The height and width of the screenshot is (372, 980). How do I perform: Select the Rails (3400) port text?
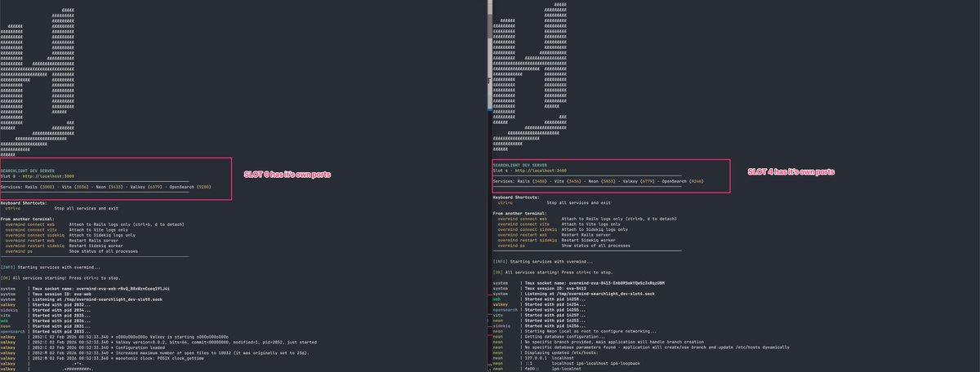coord(532,181)
